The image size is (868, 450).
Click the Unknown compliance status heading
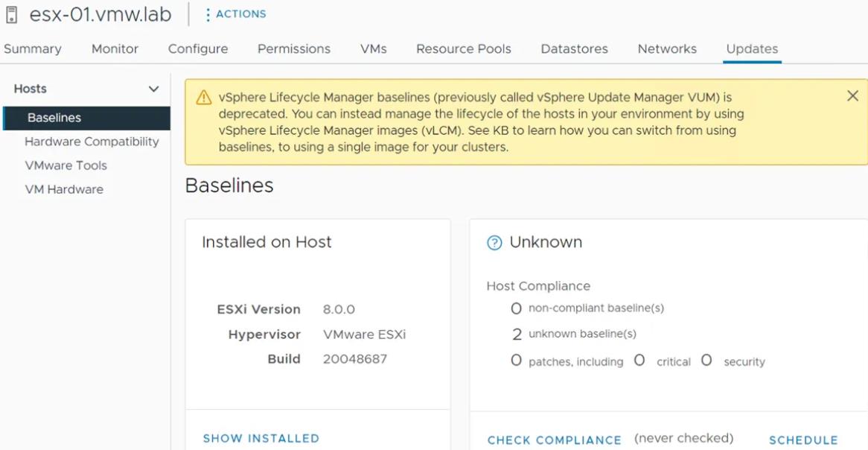pos(546,242)
